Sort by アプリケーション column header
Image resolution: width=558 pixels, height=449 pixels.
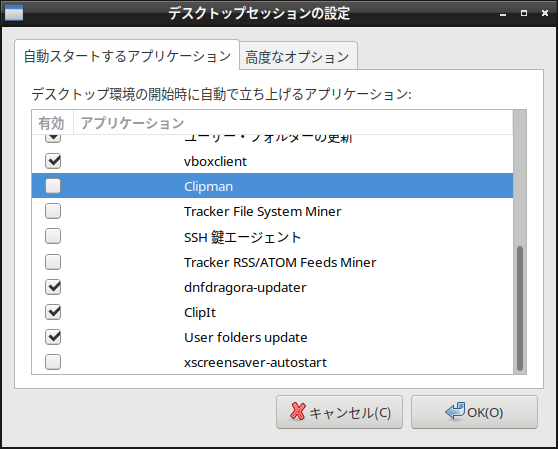coord(293,123)
